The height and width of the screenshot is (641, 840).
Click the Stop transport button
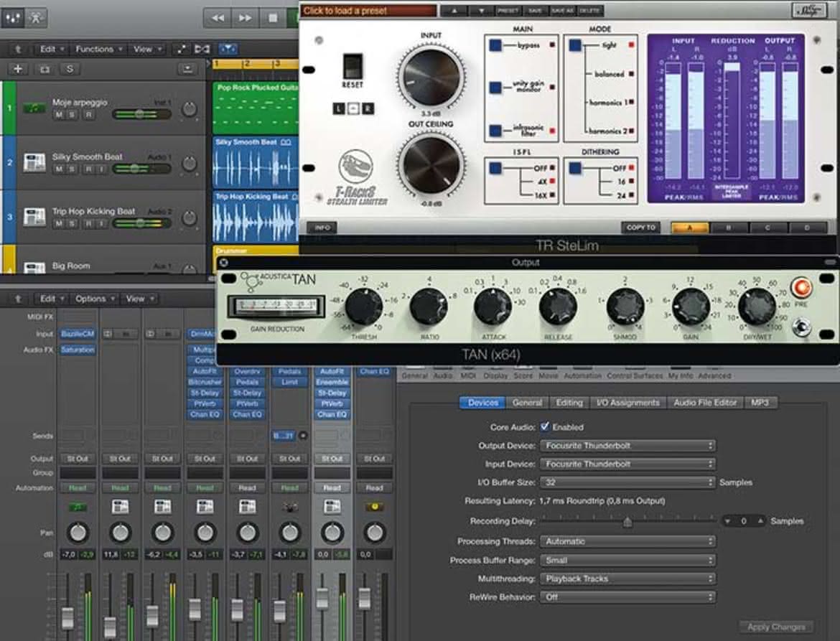click(x=273, y=18)
